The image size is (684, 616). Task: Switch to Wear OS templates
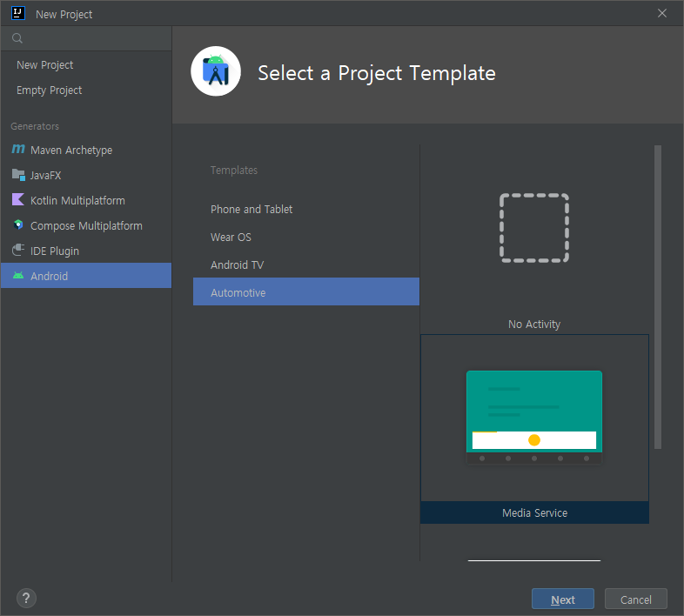tap(306, 238)
